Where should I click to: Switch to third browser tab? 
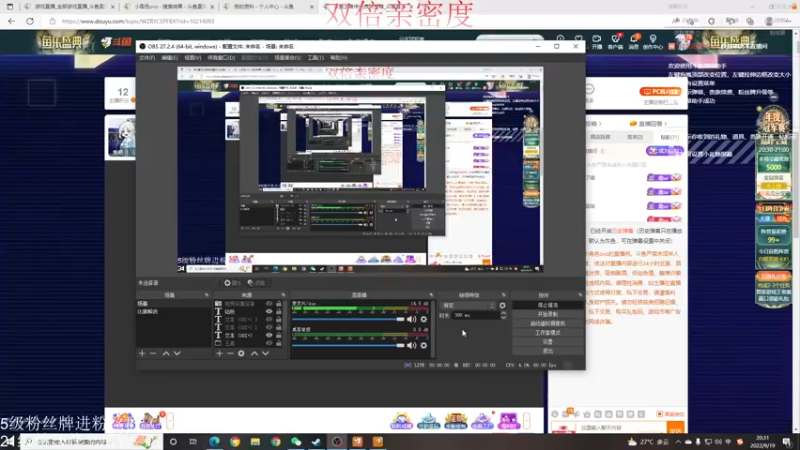click(x=269, y=7)
